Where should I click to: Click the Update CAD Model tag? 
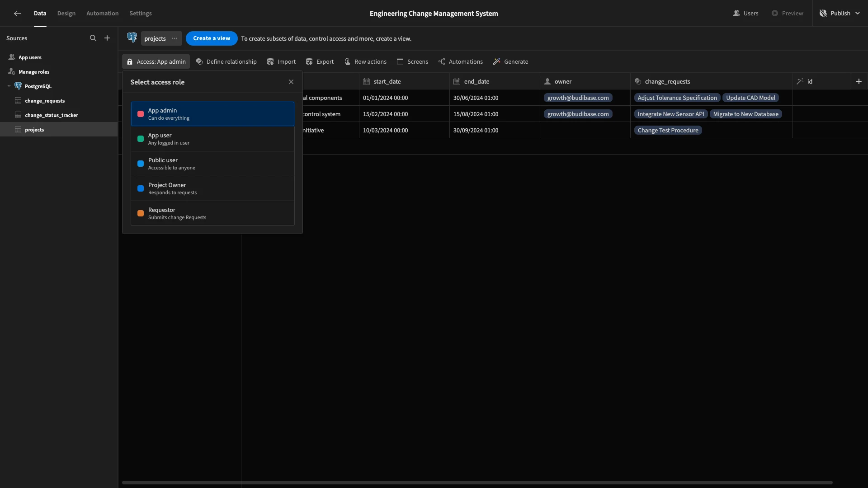[750, 98]
